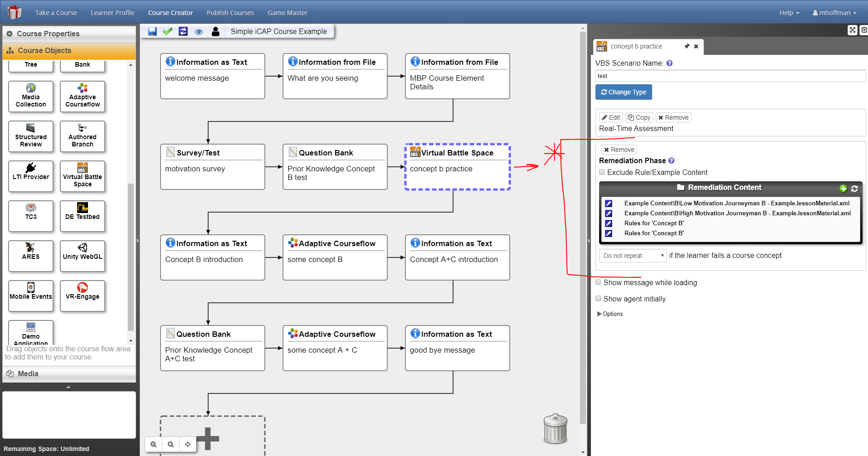Enable Show agent initially checkbox
Image resolution: width=868 pixels, height=456 pixels.
click(x=598, y=299)
